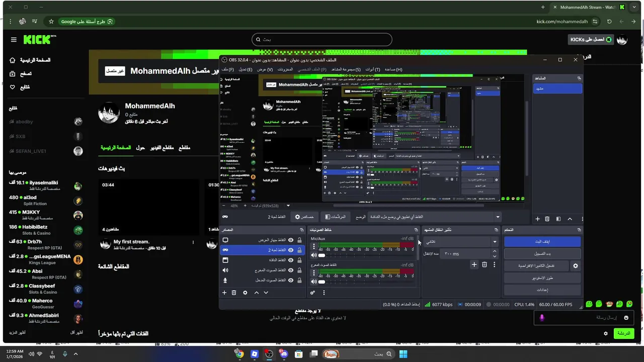The height and width of the screenshot is (362, 644).
Task: Toggle lock on first source row
Action: 300,240
